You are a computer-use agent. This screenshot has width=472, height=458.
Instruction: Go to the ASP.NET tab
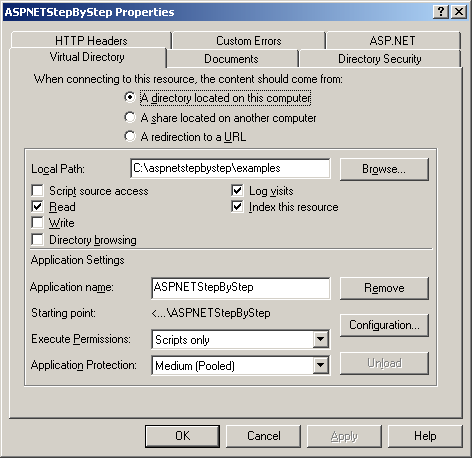point(393,41)
